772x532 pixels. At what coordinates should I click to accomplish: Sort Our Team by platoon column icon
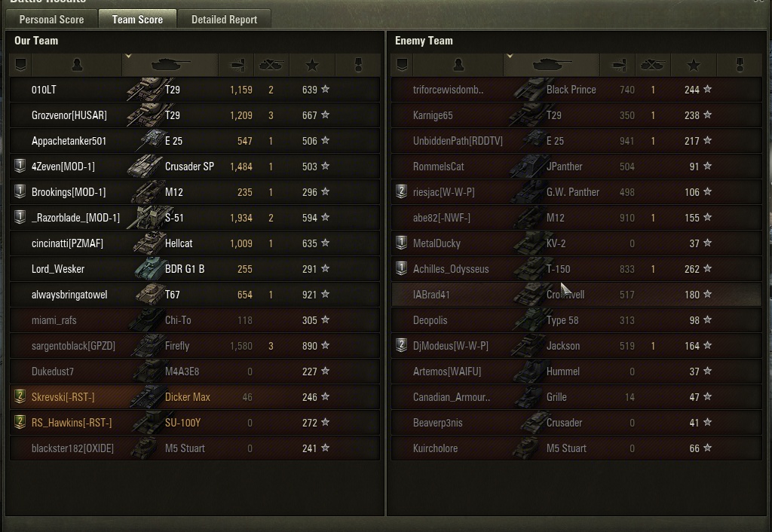pyautogui.click(x=20, y=66)
